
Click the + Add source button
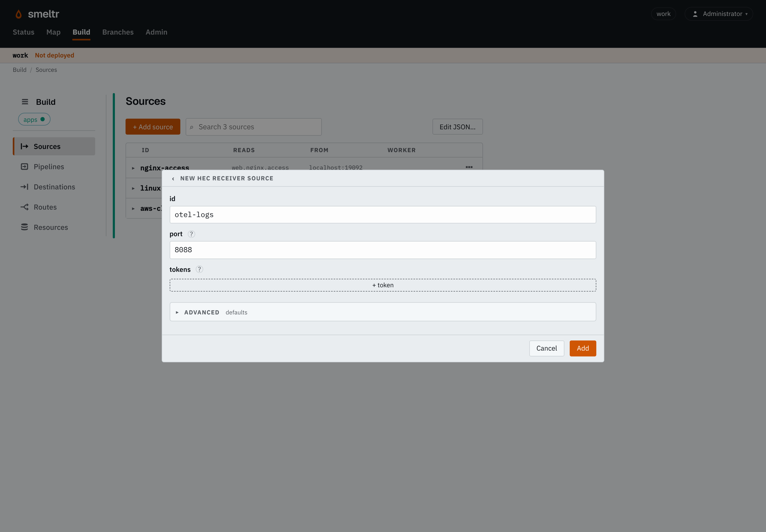point(153,127)
